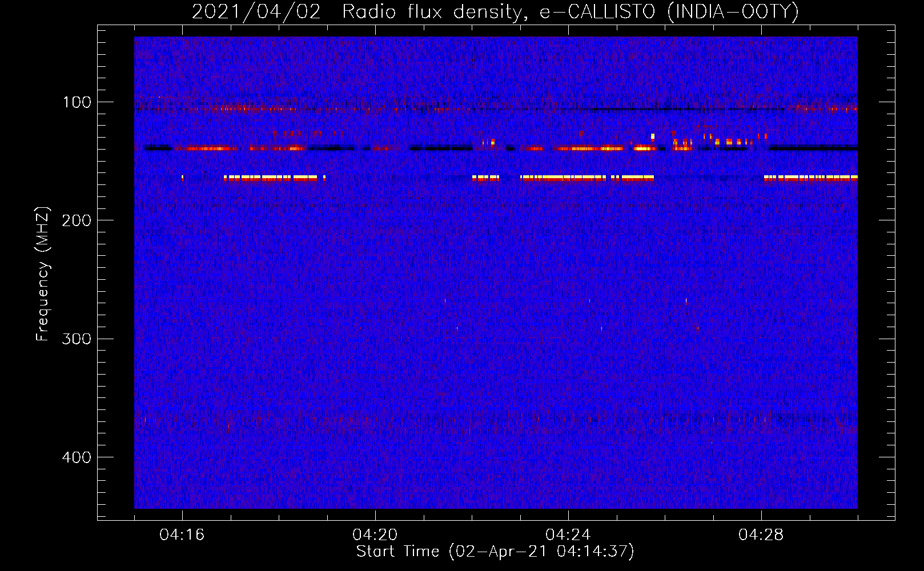Click the 04:24 time tick label
The width and height of the screenshot is (924, 571).
point(568,535)
